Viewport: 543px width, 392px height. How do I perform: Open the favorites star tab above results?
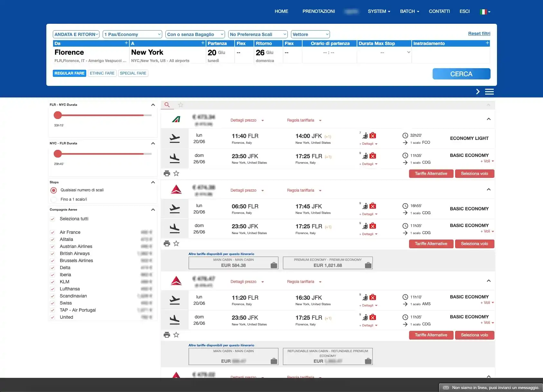[x=181, y=105]
